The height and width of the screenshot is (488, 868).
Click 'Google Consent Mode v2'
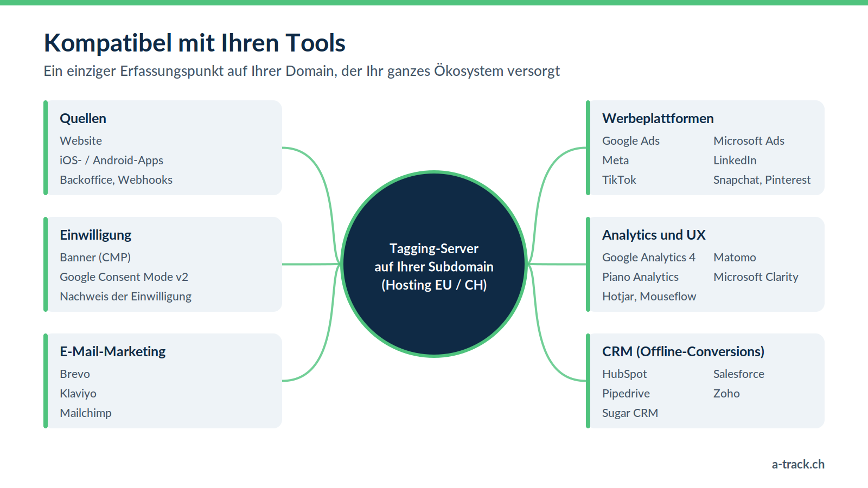(124, 277)
